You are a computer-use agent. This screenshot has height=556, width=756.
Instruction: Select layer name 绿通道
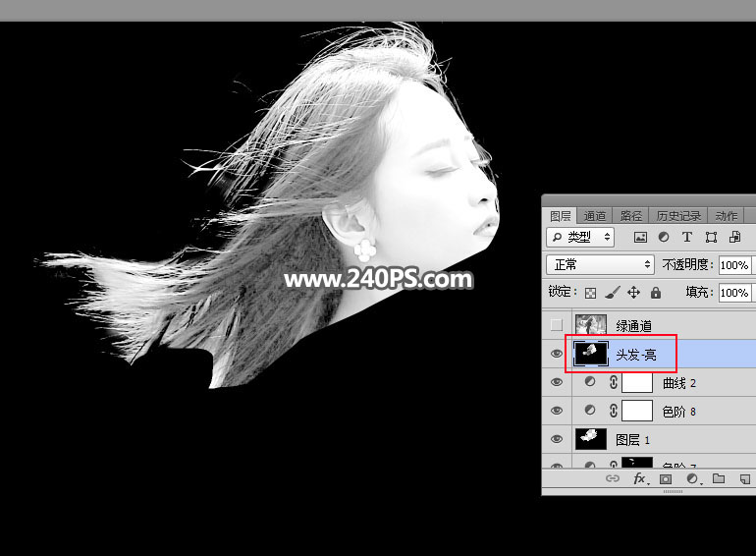(x=633, y=326)
